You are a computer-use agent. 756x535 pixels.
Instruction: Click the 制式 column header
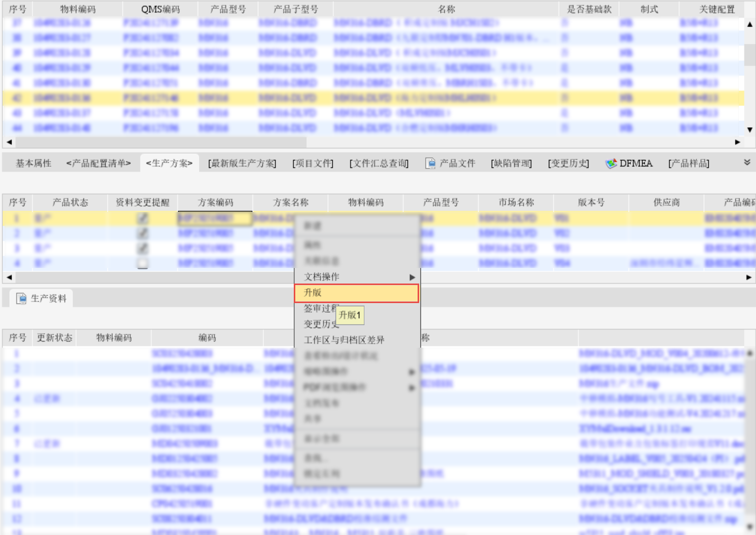(x=649, y=10)
